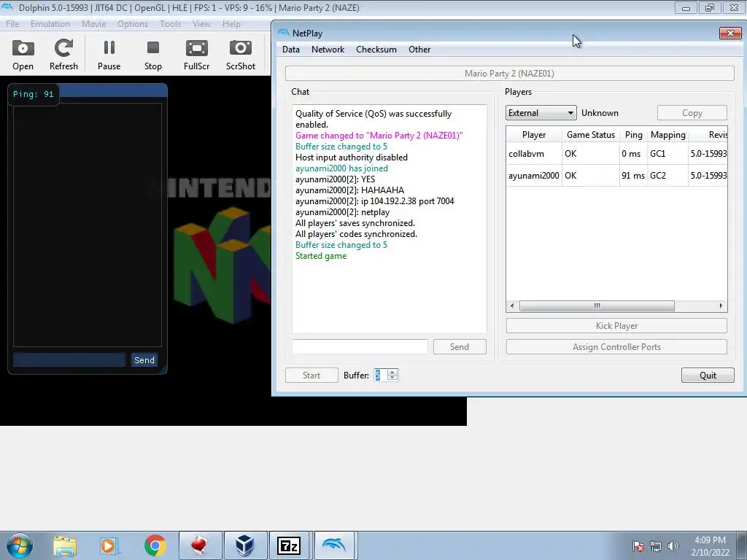Viewport: 747px width, 560px height.
Task: Open Windows Explorer from the taskbar
Action: pyautogui.click(x=65, y=545)
